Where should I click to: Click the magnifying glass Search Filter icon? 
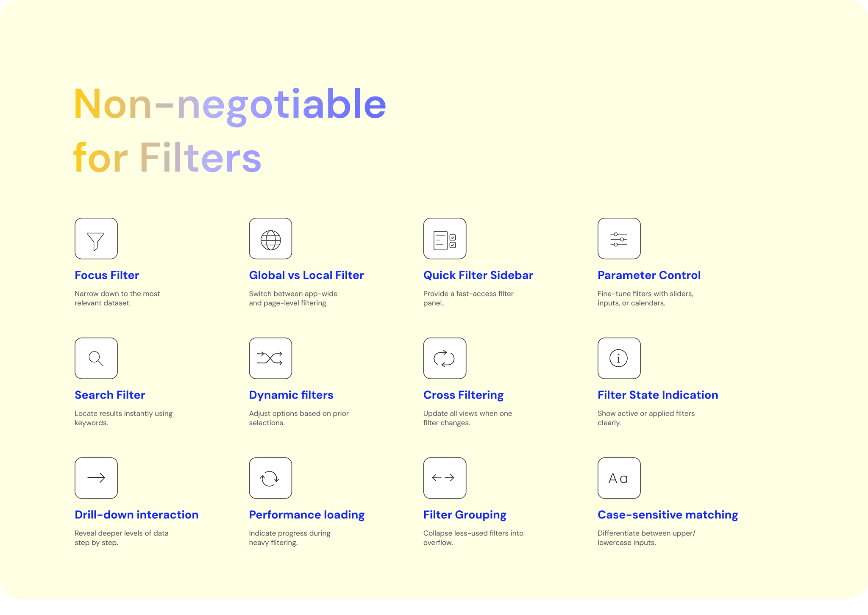coord(96,358)
